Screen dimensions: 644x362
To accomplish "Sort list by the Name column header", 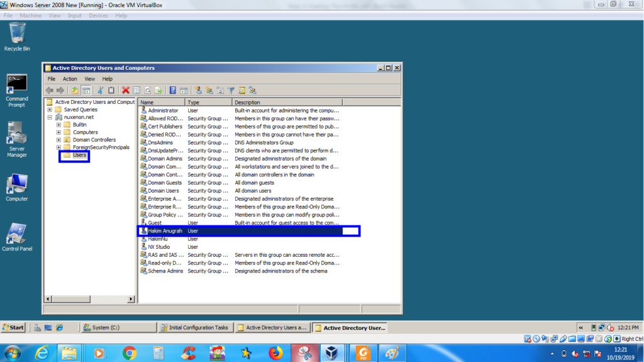I will 162,103.
